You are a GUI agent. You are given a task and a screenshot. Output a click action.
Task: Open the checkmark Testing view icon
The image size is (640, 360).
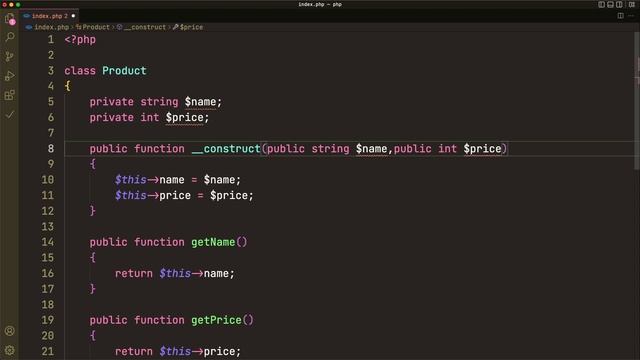tap(9, 115)
